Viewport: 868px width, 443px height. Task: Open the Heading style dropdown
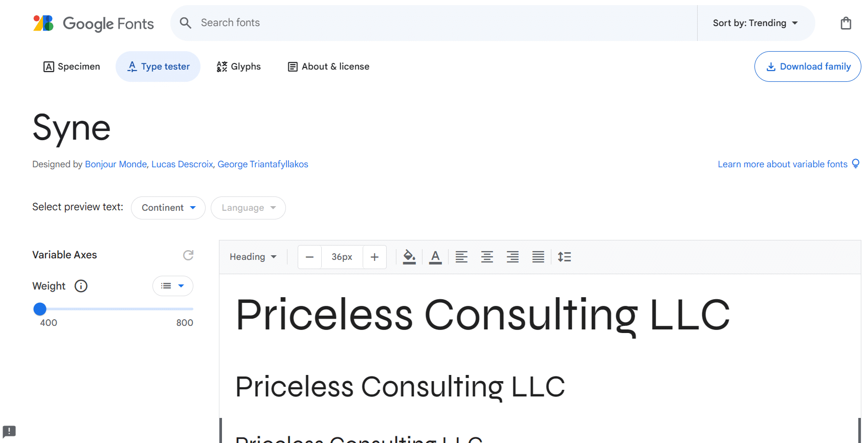[x=253, y=257]
